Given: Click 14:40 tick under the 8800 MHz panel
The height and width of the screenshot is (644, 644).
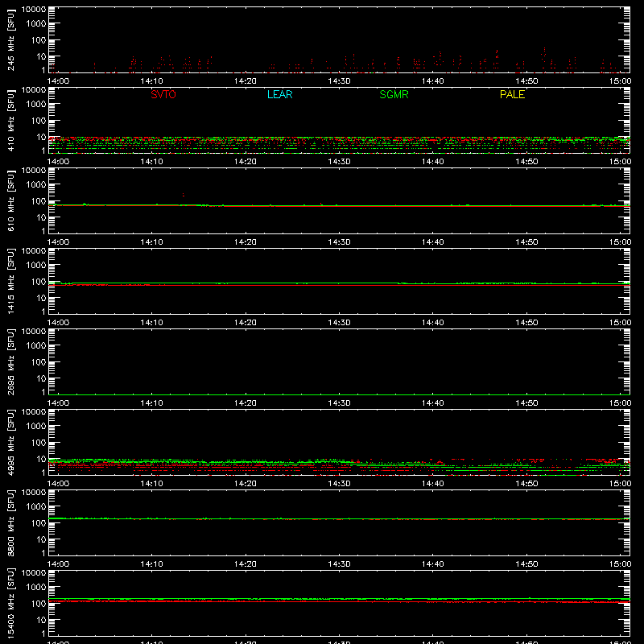Looking at the screenshot, I should click(433, 564).
